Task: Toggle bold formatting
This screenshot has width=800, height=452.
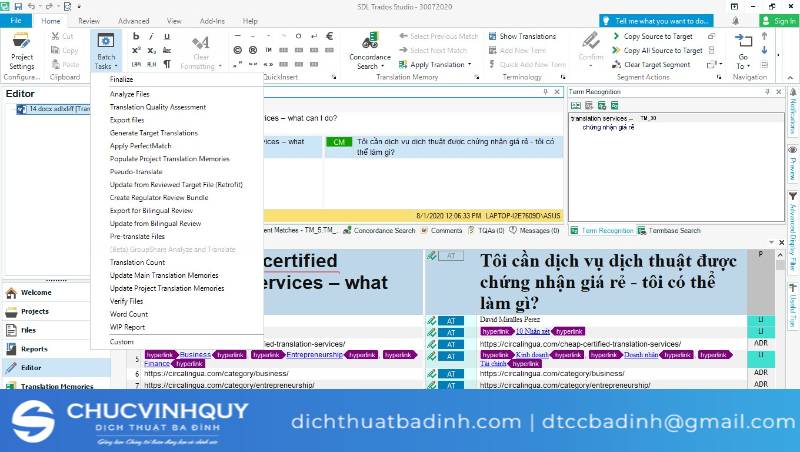Action: point(136,36)
